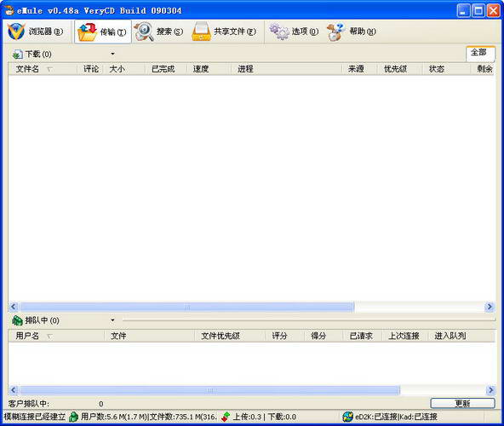Click the download list horizontal scrollbar thumb
The width and height of the screenshot is (504, 426).
pos(186,307)
